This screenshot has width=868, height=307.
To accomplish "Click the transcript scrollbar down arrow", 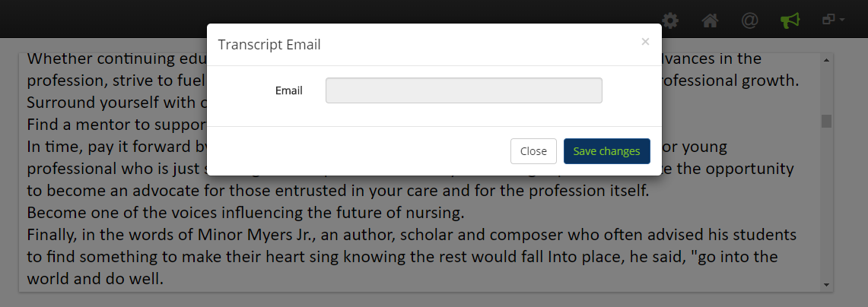I will [x=826, y=285].
